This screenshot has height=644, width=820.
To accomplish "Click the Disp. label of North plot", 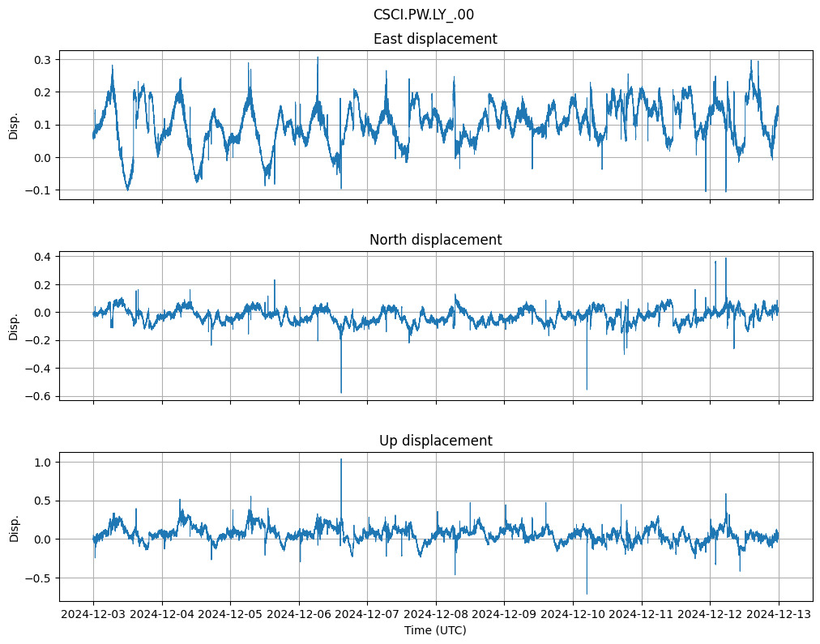I will (x=14, y=326).
